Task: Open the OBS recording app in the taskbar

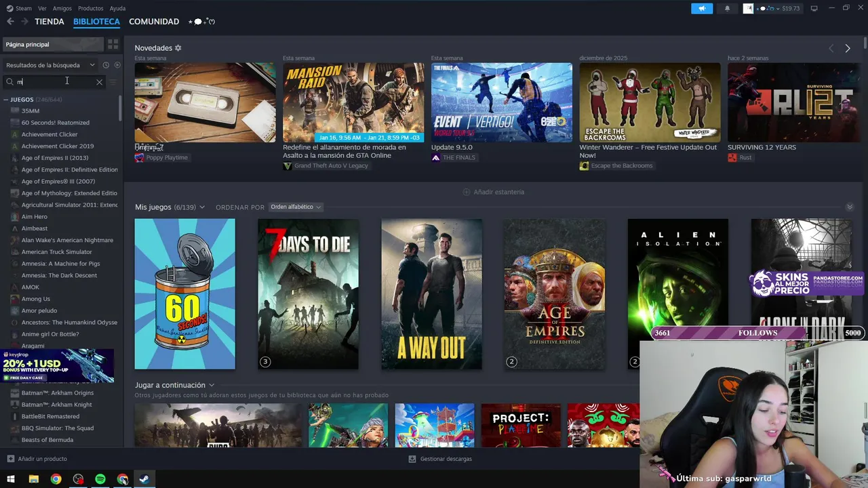Action: (78, 479)
